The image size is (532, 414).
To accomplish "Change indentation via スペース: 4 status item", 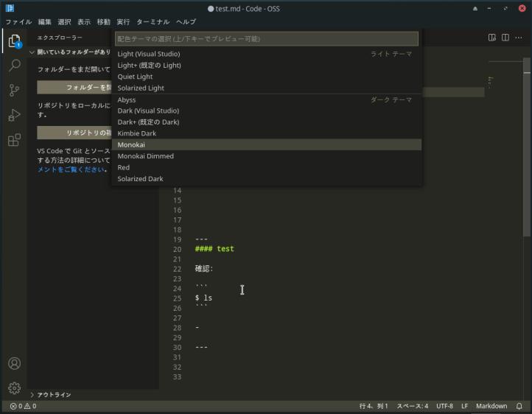I will [x=412, y=406].
